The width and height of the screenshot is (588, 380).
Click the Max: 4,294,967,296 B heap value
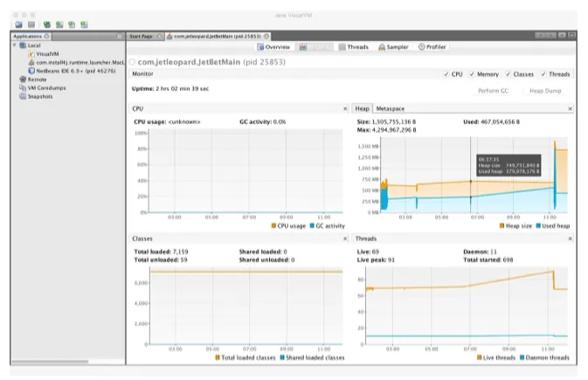coord(387,130)
